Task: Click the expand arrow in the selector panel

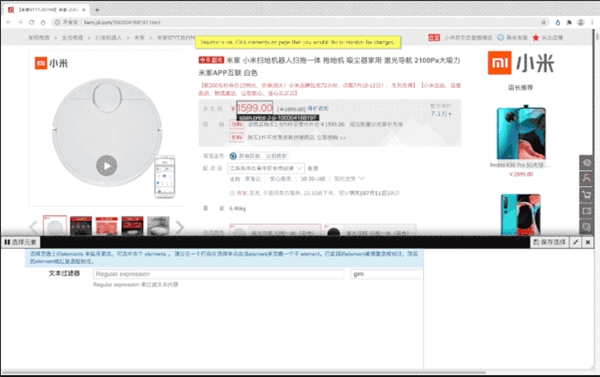Action: (x=576, y=242)
